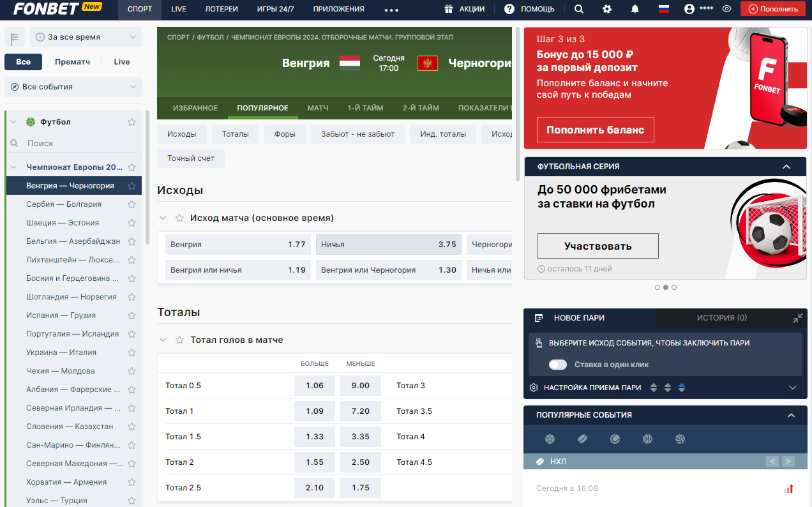Change language via the Russian flag icon
This screenshot has width=812, height=507.
[x=663, y=9]
